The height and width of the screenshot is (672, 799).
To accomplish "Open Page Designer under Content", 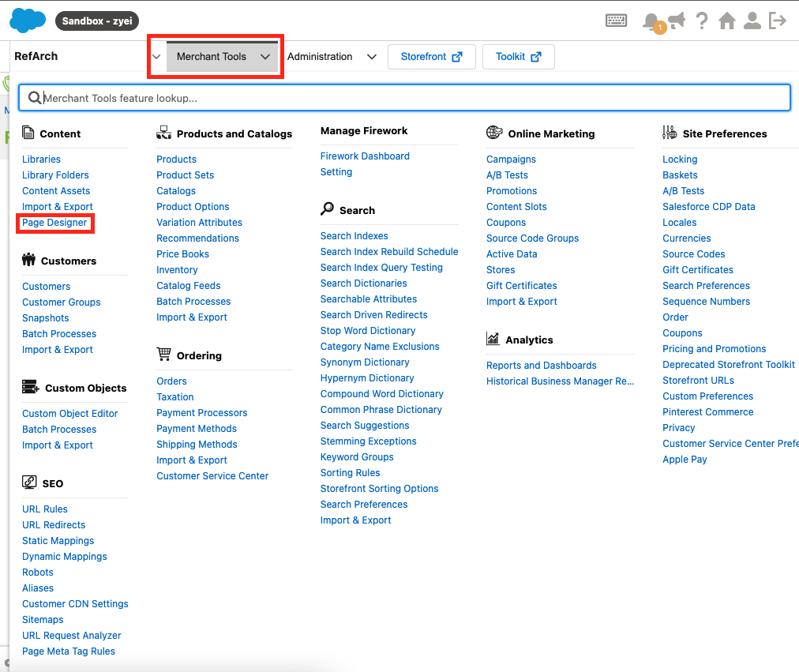I will tap(54, 223).
